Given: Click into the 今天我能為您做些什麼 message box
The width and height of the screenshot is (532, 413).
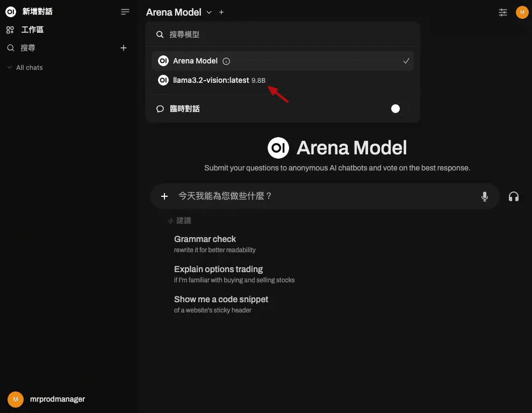Looking at the screenshot, I should 326,196.
